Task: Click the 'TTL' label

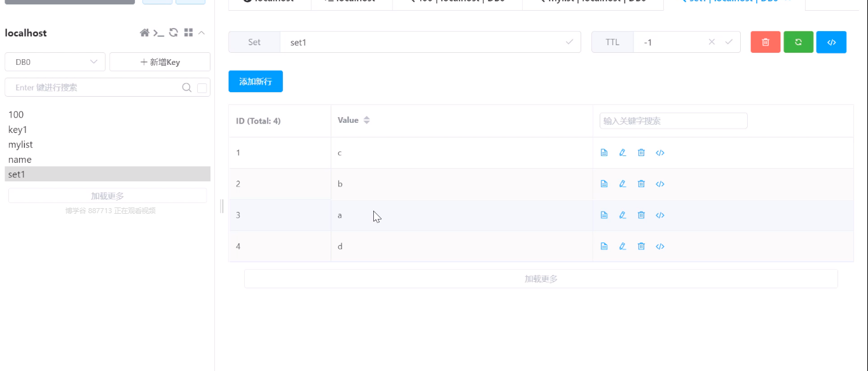Action: click(x=612, y=42)
